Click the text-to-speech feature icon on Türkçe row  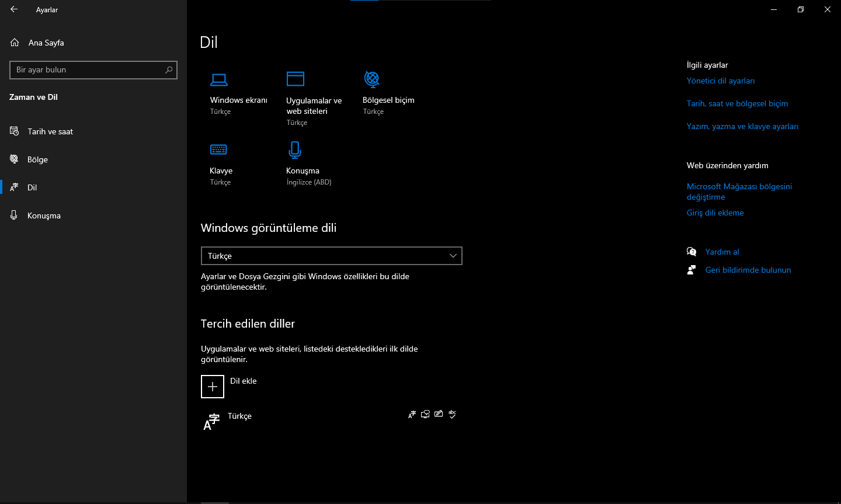425,414
